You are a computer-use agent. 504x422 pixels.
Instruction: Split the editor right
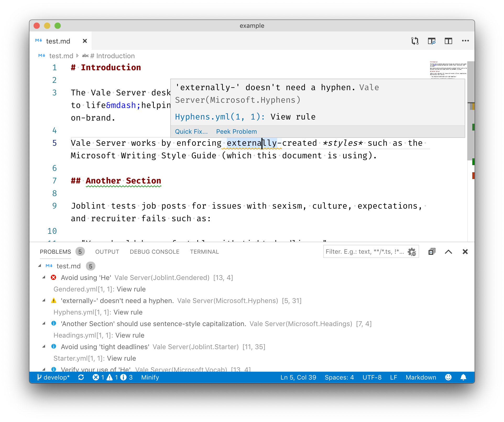(x=448, y=41)
